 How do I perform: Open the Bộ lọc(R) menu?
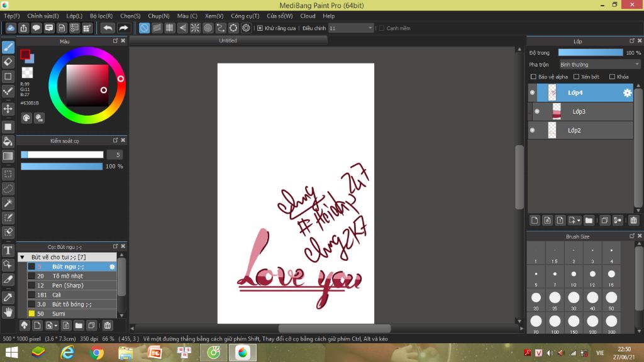[101, 16]
